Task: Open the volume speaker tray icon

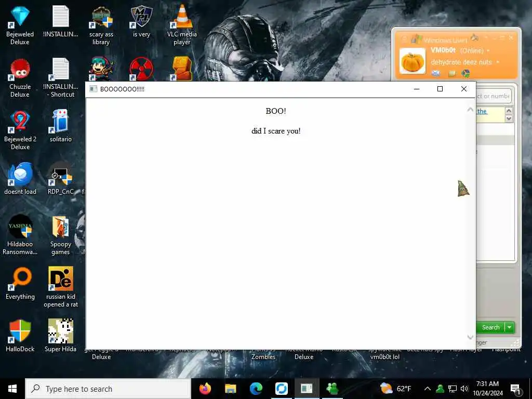Action: click(464, 389)
